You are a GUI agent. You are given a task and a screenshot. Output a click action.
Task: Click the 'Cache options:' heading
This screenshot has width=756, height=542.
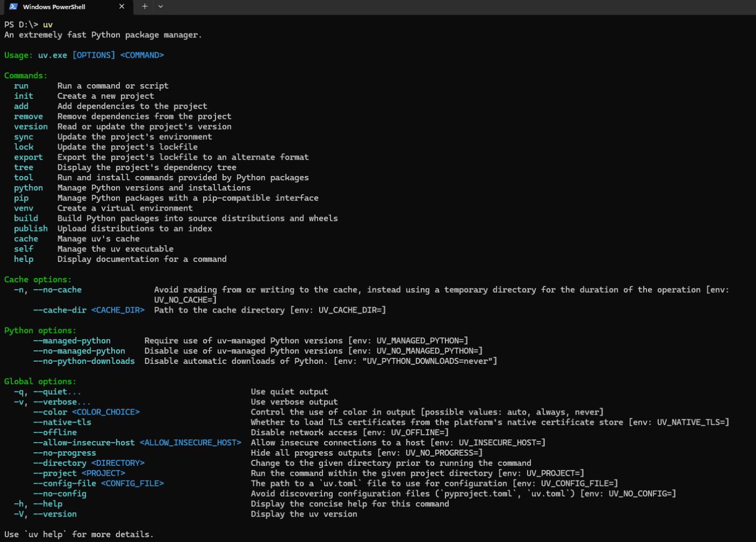(x=38, y=280)
